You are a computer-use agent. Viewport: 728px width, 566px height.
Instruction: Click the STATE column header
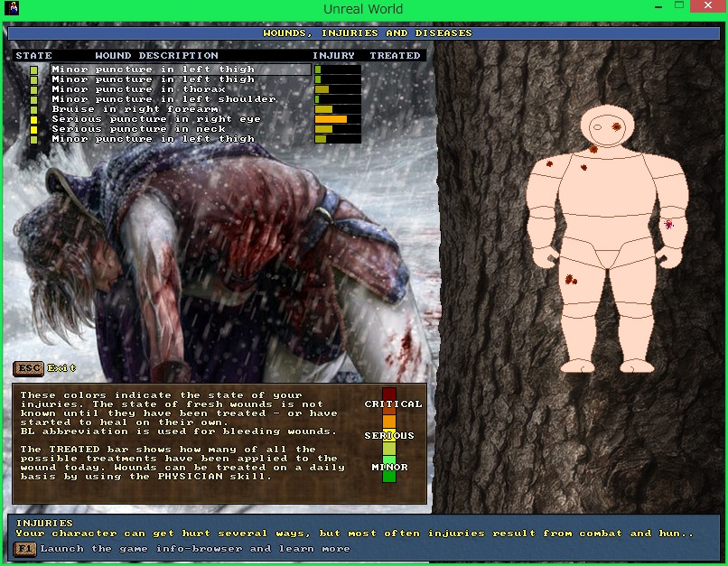click(x=34, y=56)
